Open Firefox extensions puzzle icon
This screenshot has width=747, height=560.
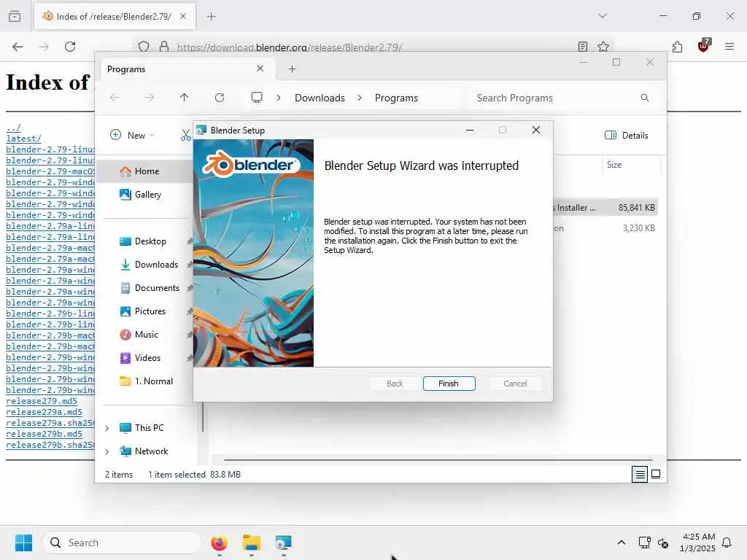coord(678,47)
